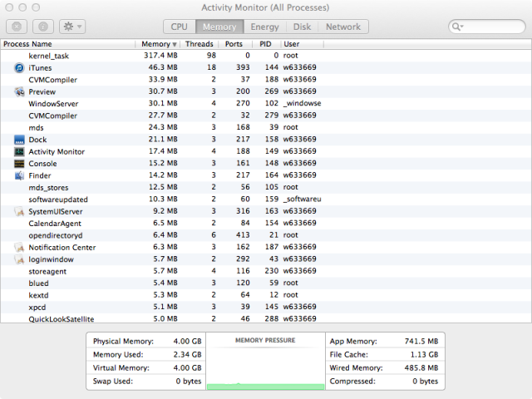The height and width of the screenshot is (399, 532).
Task: Toggle Memory column sort arrow
Action: [x=175, y=44]
